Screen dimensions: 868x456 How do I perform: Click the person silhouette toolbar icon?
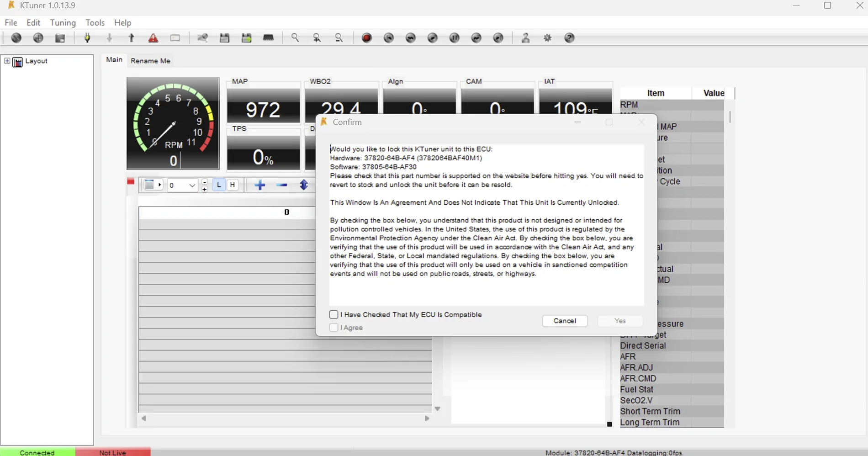click(525, 38)
